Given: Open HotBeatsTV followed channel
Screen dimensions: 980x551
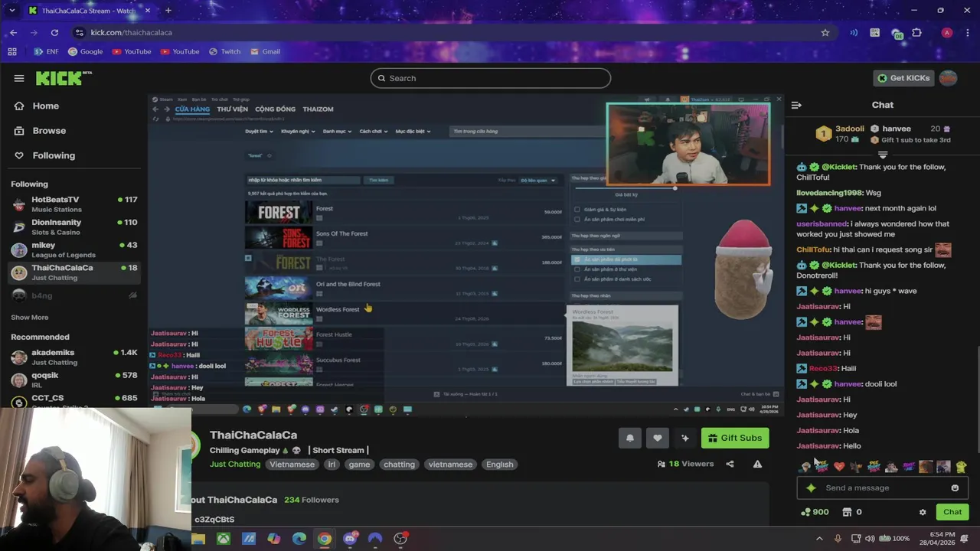Looking at the screenshot, I should click(x=74, y=204).
